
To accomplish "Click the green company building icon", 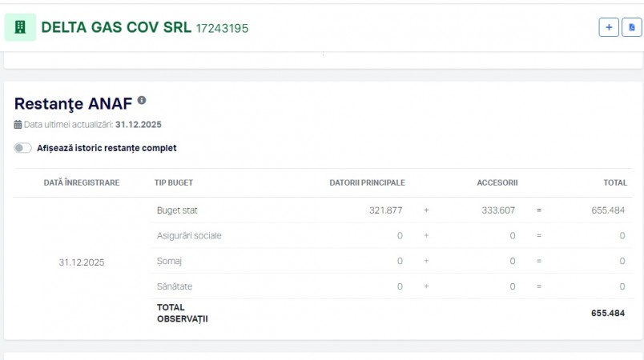I will tap(20, 27).
